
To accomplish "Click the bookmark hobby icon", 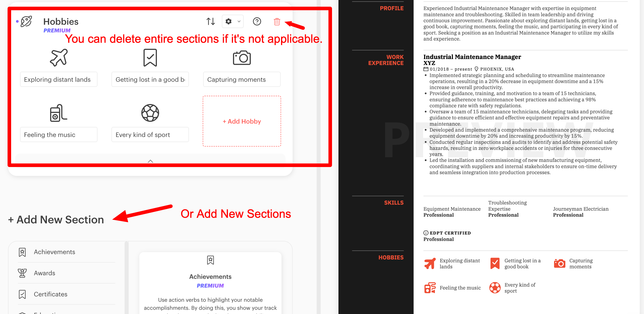I will point(150,57).
